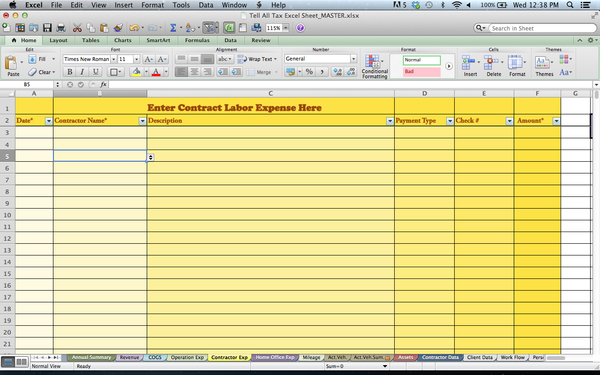600x375 pixels.
Task: Center text horizontally in cell
Action: pos(194,72)
